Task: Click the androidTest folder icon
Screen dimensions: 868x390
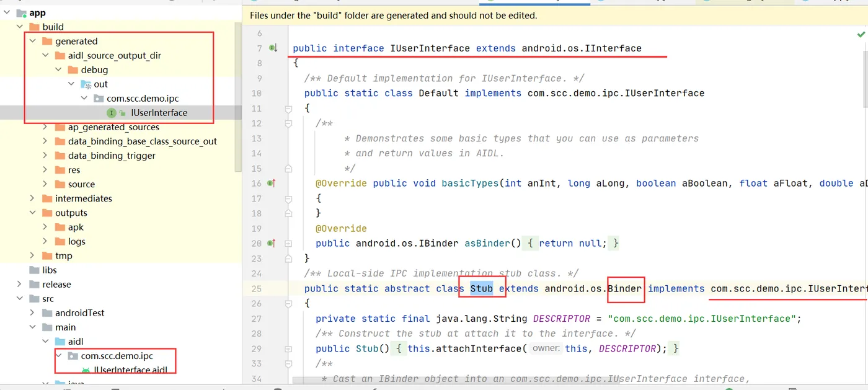Action: 47,312
